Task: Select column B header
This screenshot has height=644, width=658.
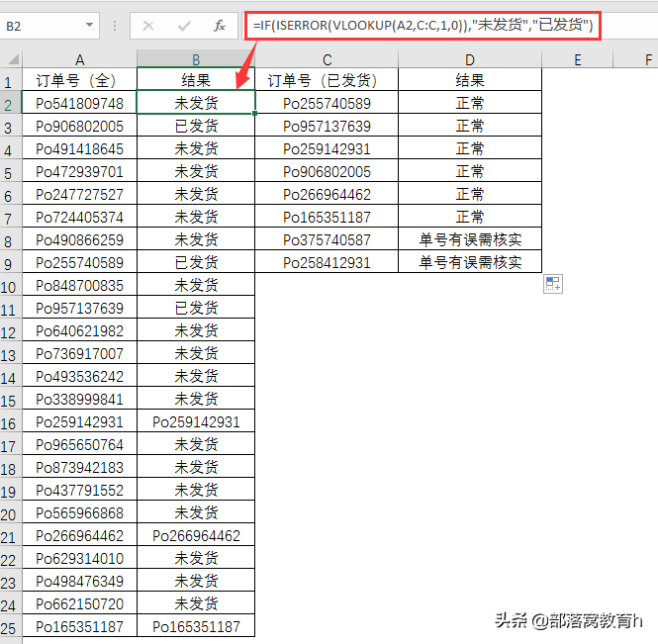Action: point(196,59)
